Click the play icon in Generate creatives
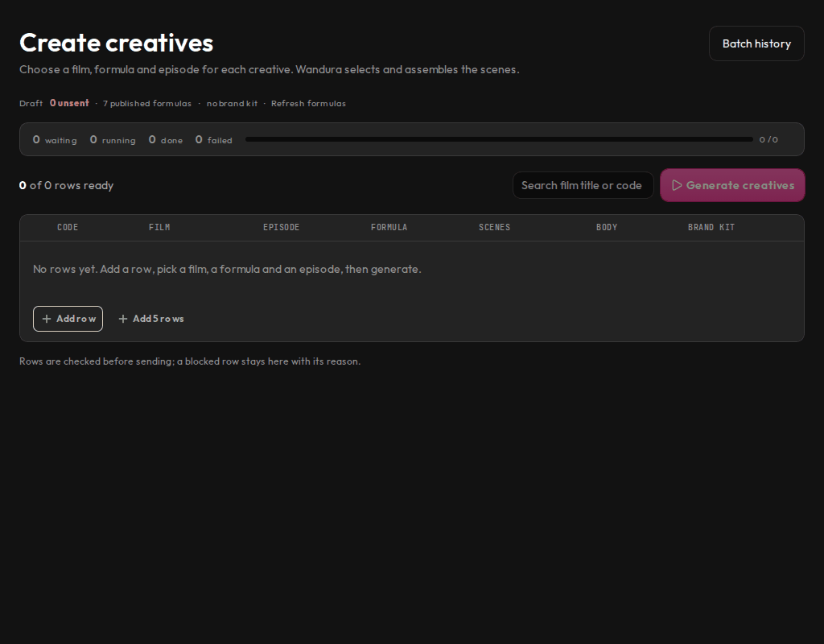This screenshot has width=824, height=644. click(x=677, y=185)
